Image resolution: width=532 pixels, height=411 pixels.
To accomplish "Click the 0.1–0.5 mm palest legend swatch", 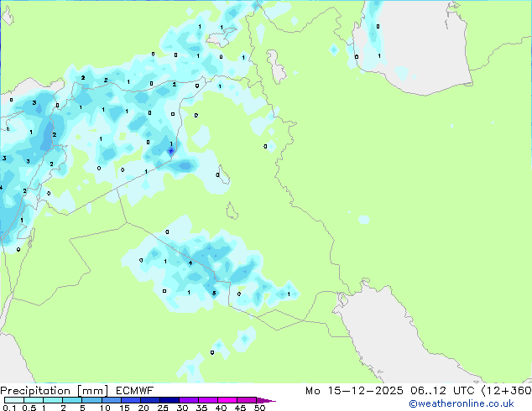I will 14,400.
